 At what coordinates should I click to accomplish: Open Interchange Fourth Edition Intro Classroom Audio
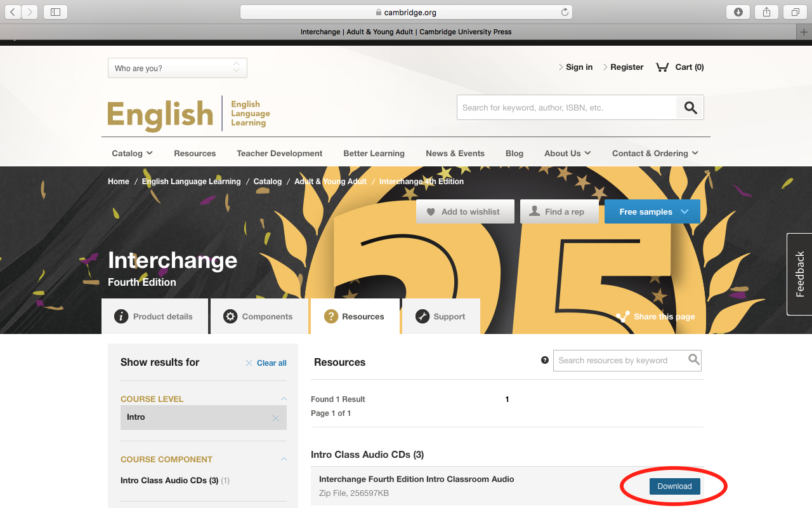(x=416, y=479)
